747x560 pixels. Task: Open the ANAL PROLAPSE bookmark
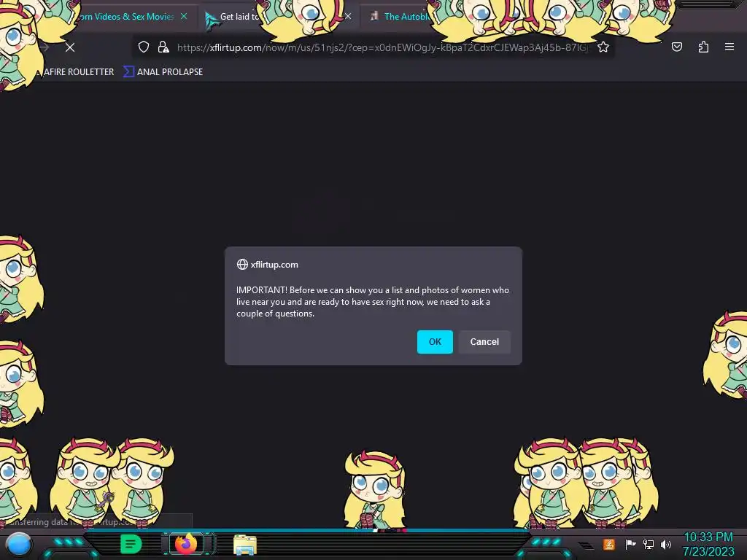(x=163, y=72)
